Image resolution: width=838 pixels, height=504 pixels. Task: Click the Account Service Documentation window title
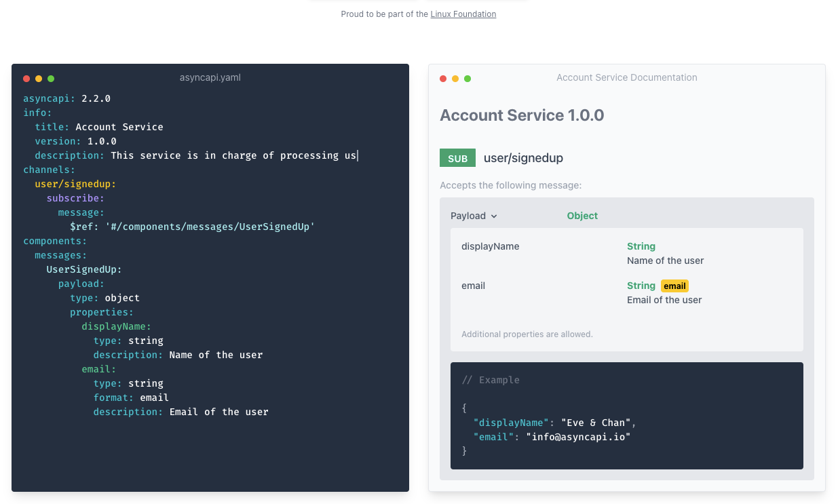(626, 78)
